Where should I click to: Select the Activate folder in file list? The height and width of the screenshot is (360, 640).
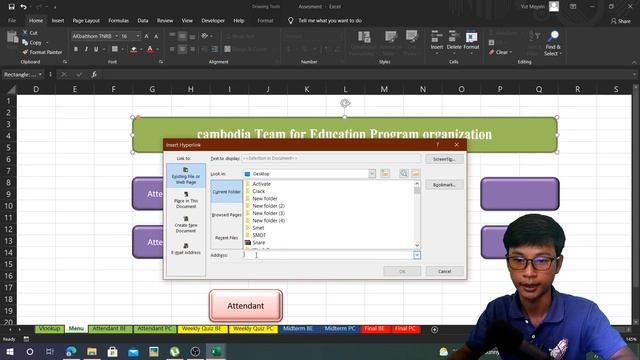coord(261,184)
